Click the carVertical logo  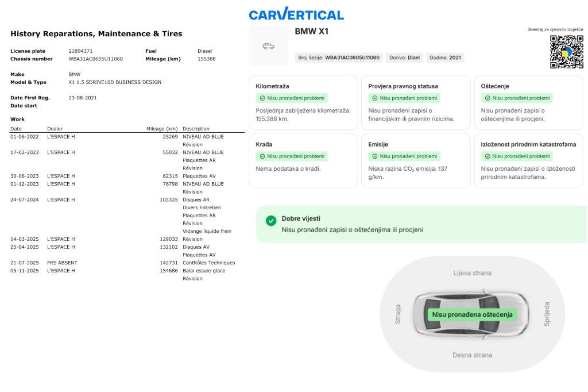tap(296, 14)
